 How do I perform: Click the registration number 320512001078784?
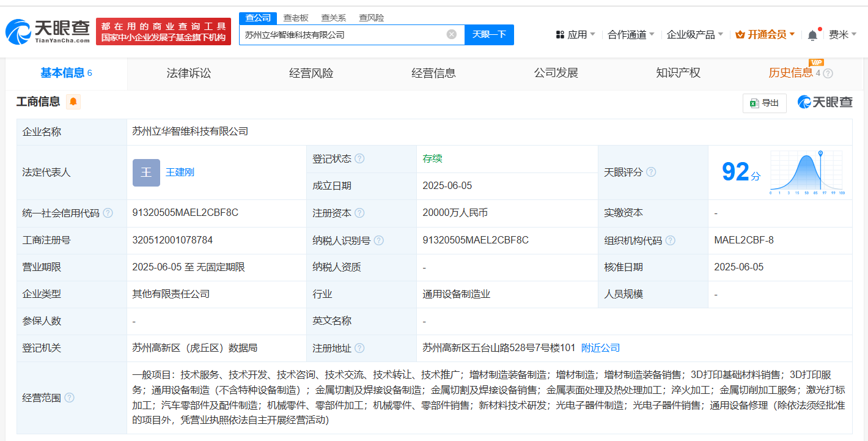(x=172, y=240)
